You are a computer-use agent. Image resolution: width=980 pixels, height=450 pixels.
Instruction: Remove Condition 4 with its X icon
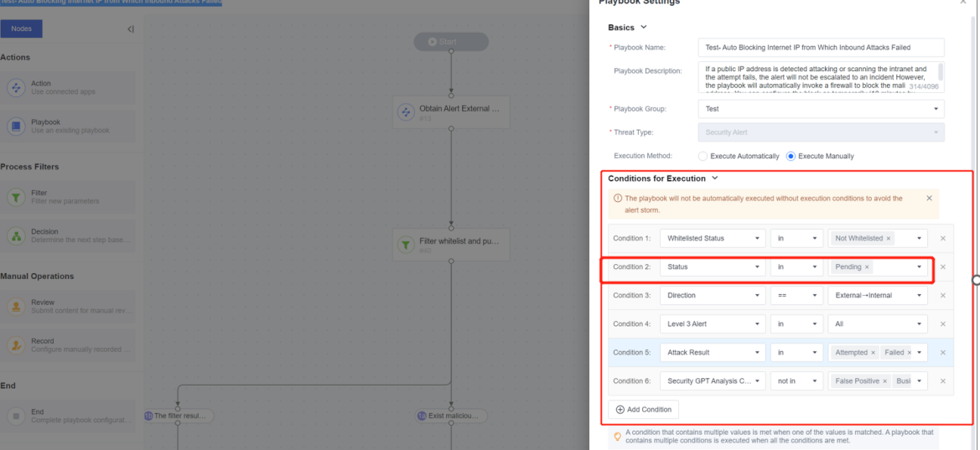tap(943, 323)
